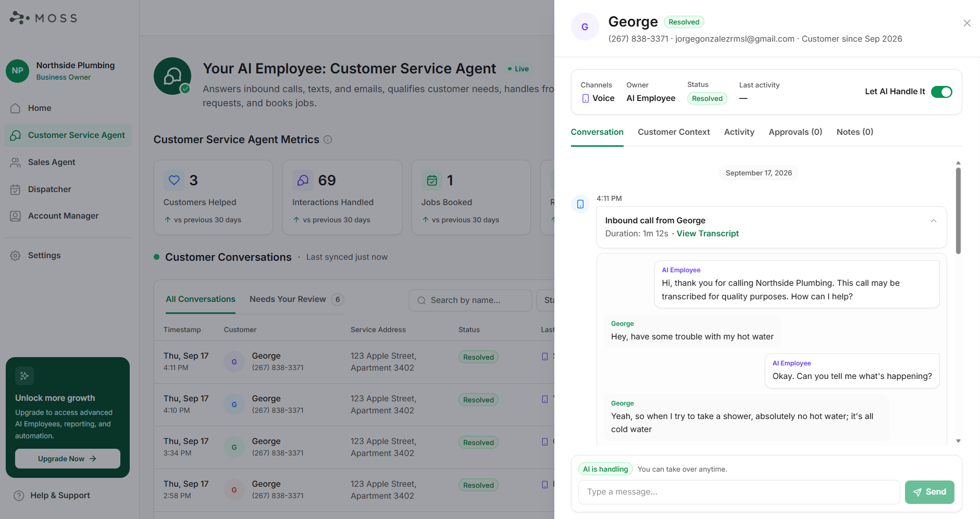
Task: Click the AI is handling badge
Action: [605, 469]
